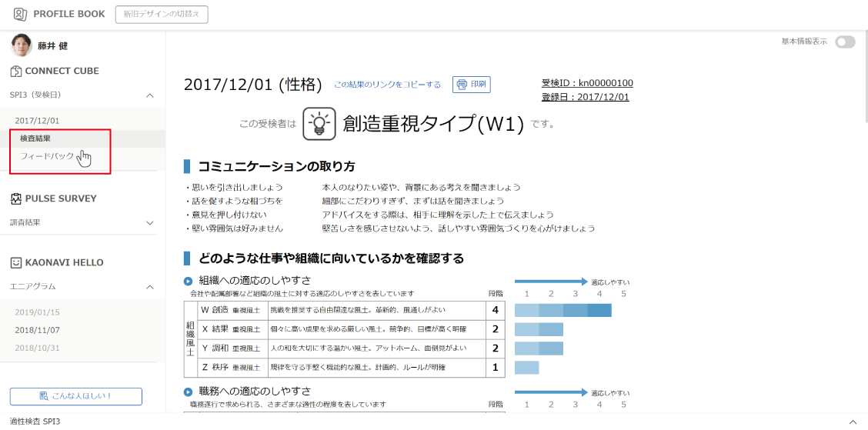Click the Pulse Survey icon
The height and width of the screenshot is (430, 868).
coord(16,198)
